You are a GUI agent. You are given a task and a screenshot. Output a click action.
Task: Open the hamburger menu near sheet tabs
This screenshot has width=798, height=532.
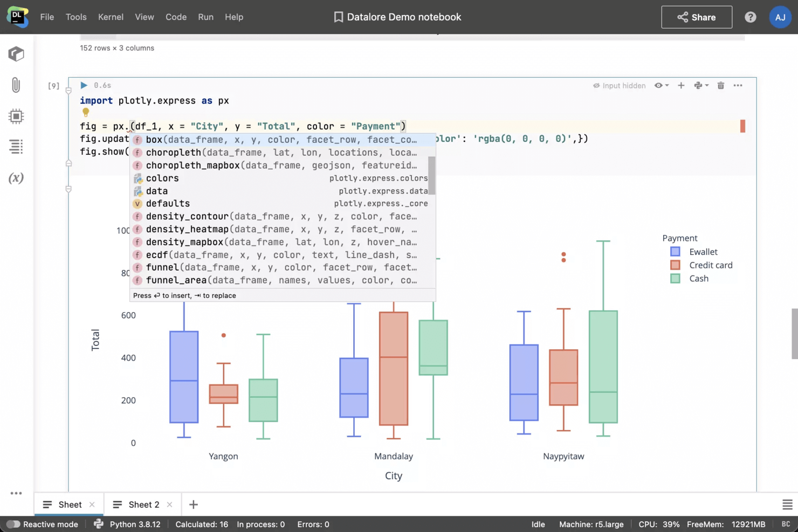787,504
